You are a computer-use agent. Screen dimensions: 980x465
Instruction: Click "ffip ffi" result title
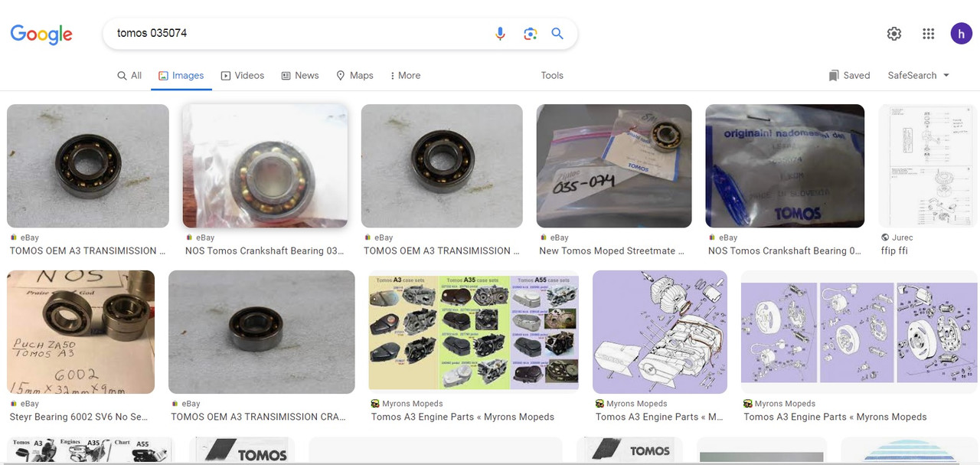(894, 251)
